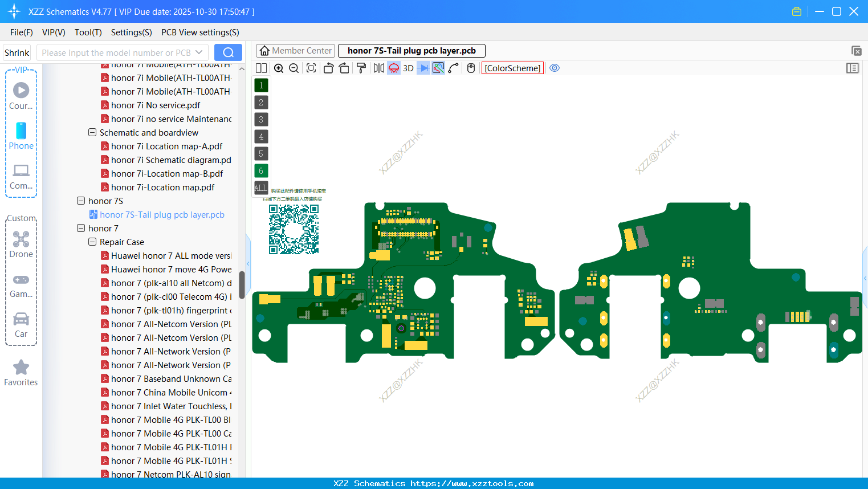Show ALL PCB layers
Screen dimensions: 868x489
click(261, 188)
